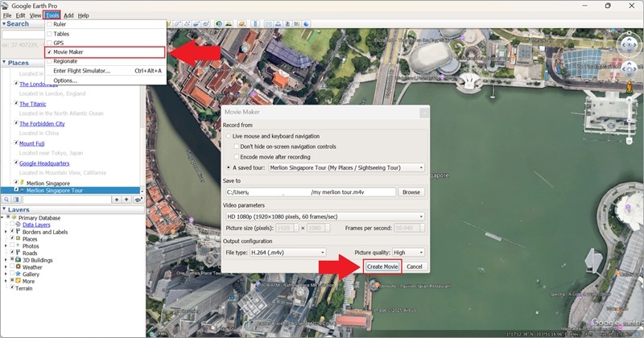
Task: Click the Save Image toolbar icon
Action: 287,24
